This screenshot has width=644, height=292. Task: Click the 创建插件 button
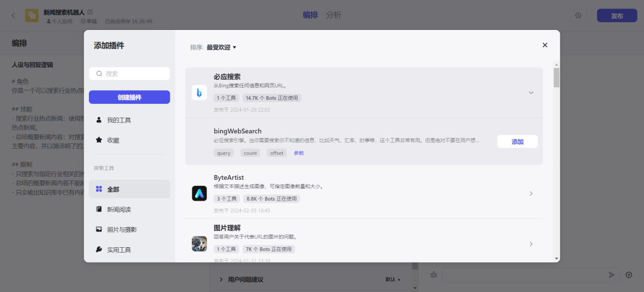click(129, 97)
